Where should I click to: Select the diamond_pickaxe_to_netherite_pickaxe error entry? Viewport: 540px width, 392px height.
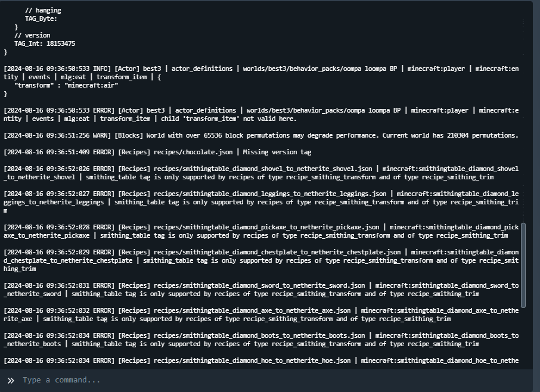(261, 231)
